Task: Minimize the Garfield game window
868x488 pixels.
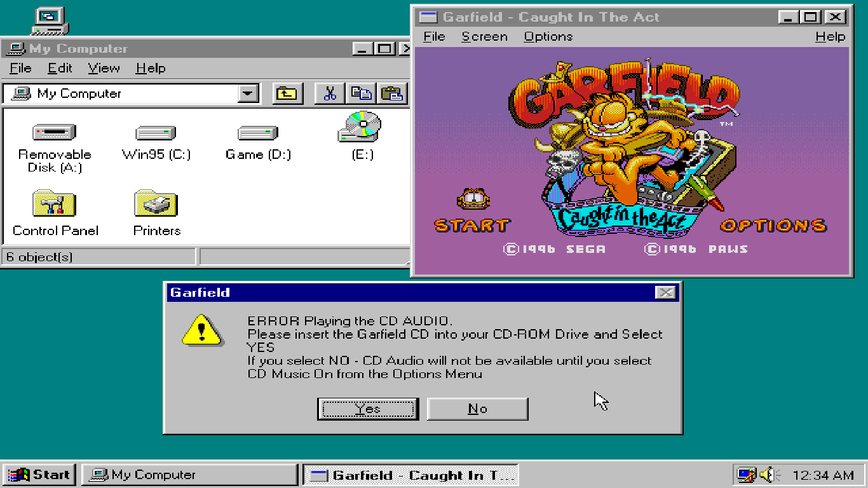Action: tap(789, 17)
